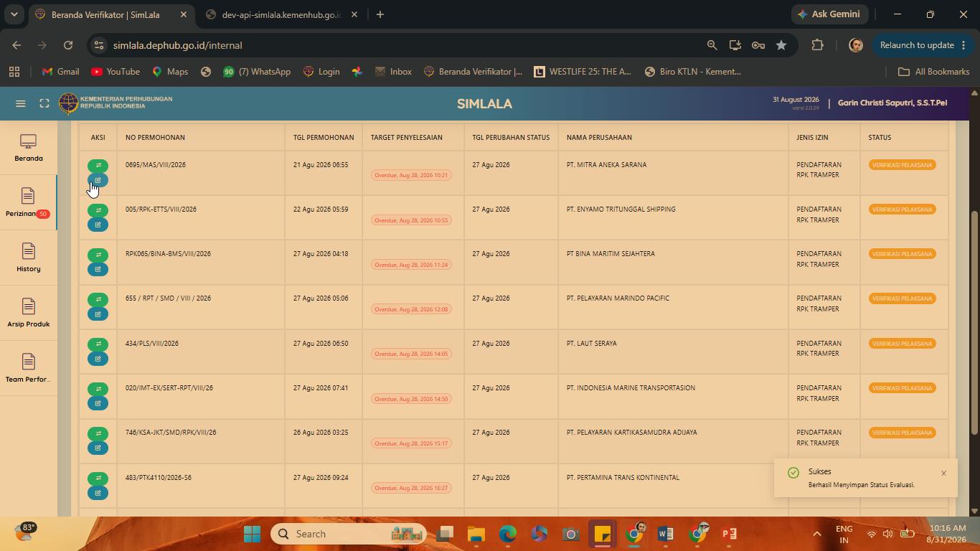Open the All Bookmarks folder

point(933,72)
